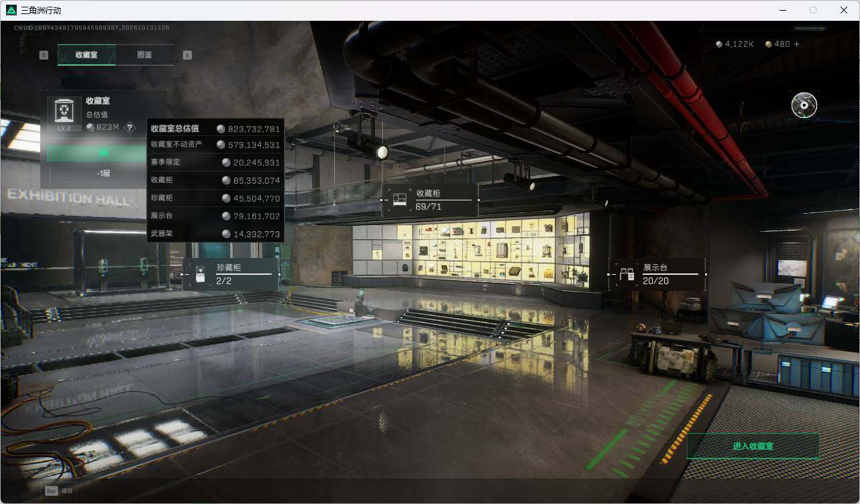Minimize the 三角洲行动 window
Viewport: 860px width, 504px height.
(x=782, y=10)
